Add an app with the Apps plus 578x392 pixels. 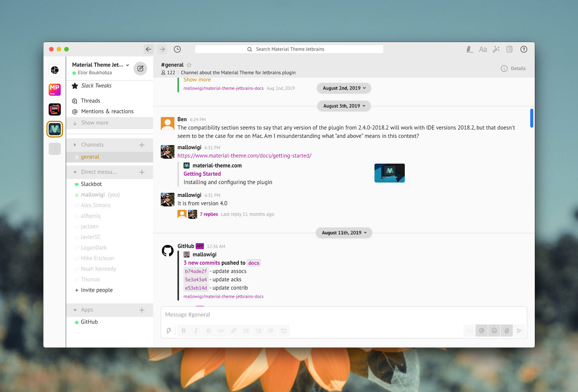point(142,310)
